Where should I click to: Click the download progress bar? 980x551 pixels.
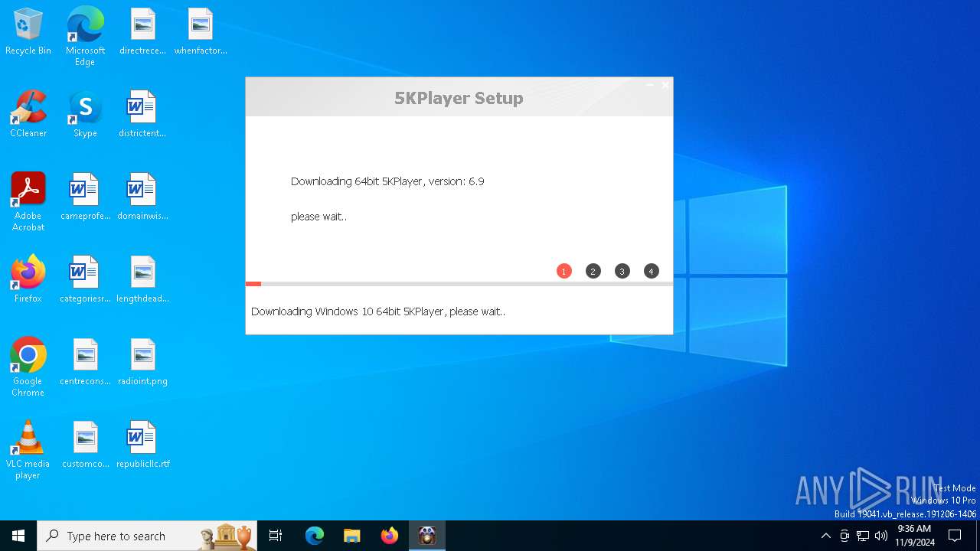[459, 284]
